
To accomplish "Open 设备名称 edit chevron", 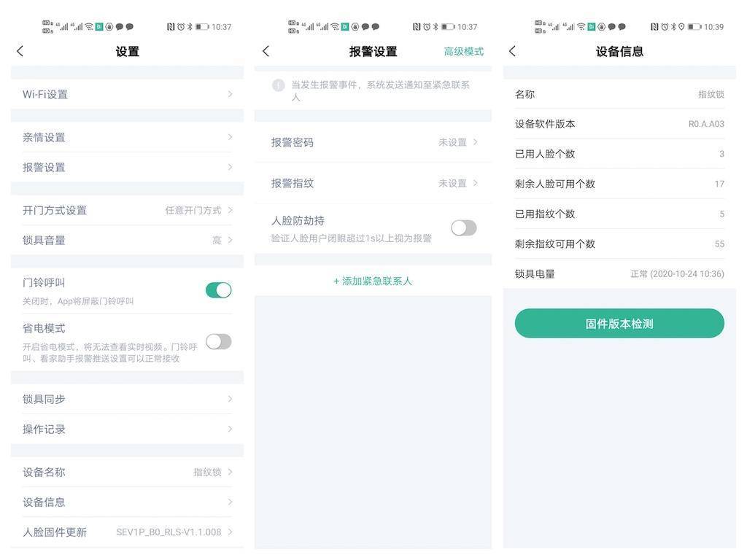I will pos(230,472).
